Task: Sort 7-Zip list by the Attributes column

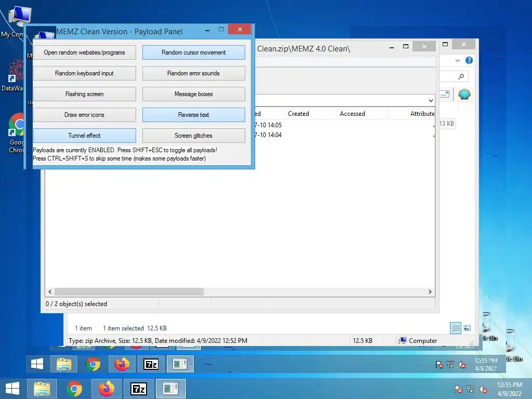Action: click(422, 114)
